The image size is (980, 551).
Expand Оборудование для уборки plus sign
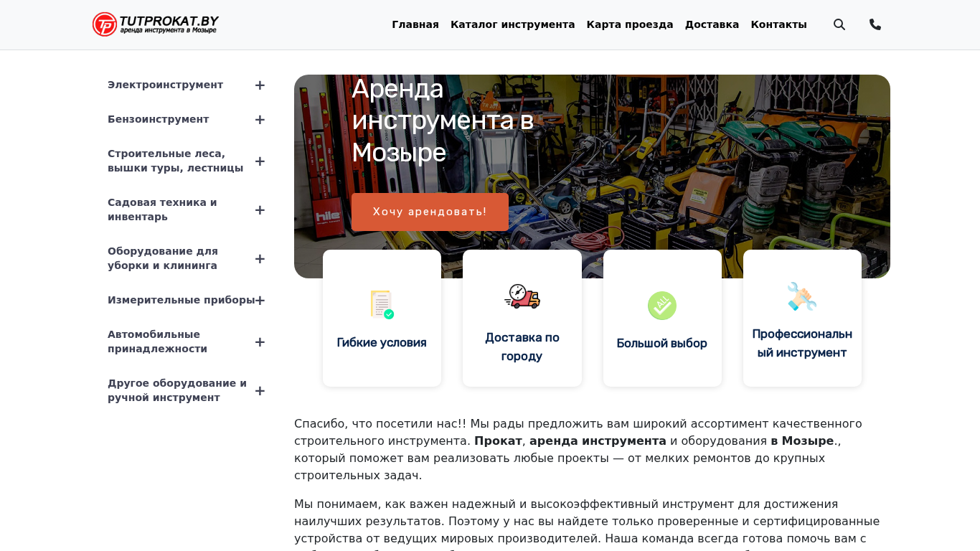[260, 259]
